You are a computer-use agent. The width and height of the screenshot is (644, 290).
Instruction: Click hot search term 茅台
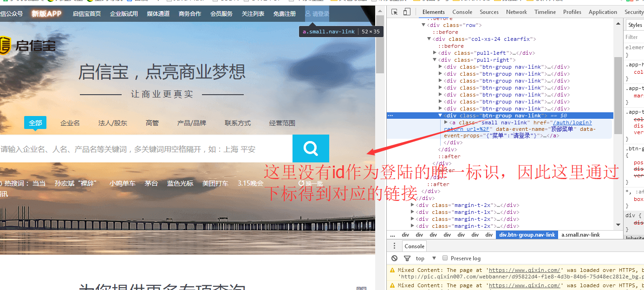coord(151,183)
